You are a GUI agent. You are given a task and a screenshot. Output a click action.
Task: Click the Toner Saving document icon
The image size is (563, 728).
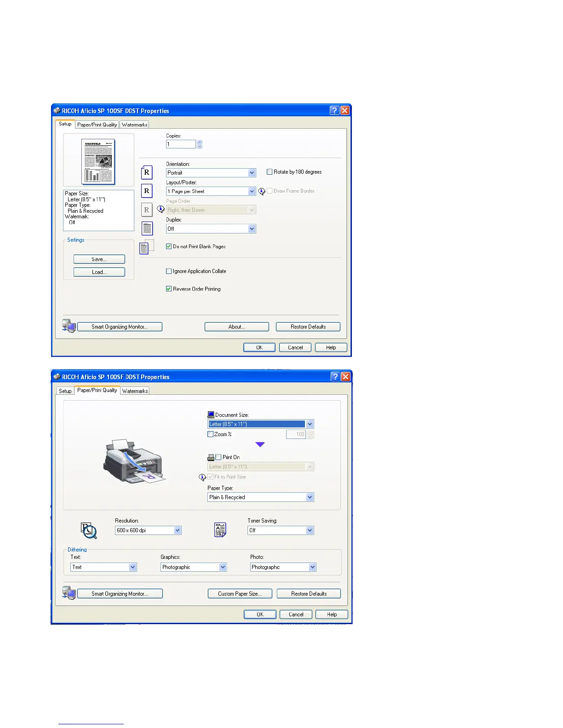click(x=220, y=529)
